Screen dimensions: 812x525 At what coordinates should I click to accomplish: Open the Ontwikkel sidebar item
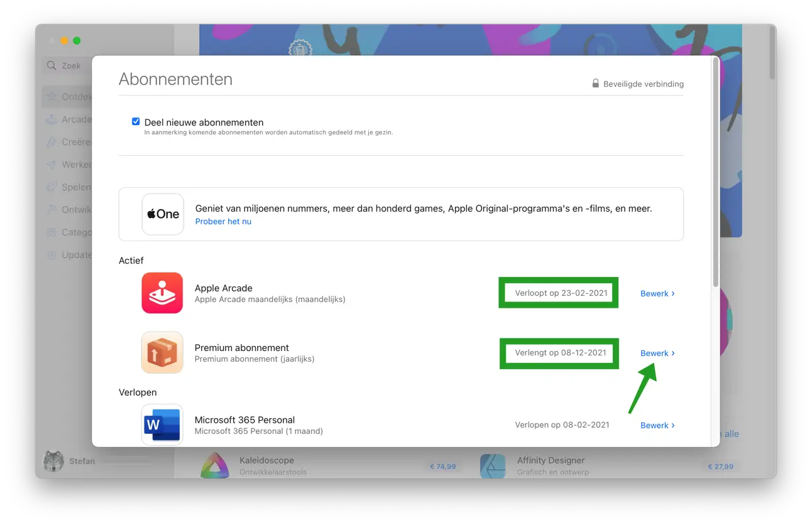click(68, 210)
